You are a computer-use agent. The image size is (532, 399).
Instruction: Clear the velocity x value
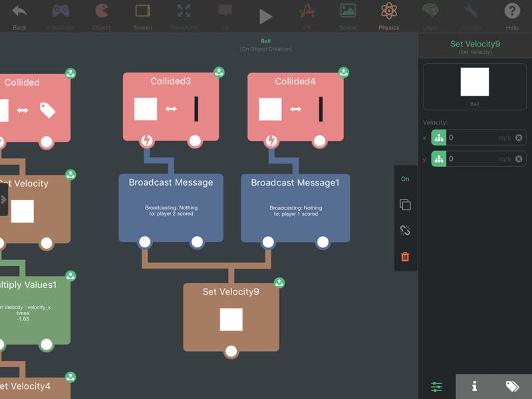click(x=519, y=138)
